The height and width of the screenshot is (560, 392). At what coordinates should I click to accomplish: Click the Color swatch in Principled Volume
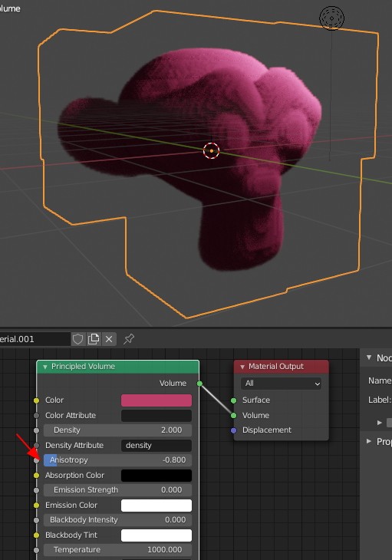[x=156, y=400]
